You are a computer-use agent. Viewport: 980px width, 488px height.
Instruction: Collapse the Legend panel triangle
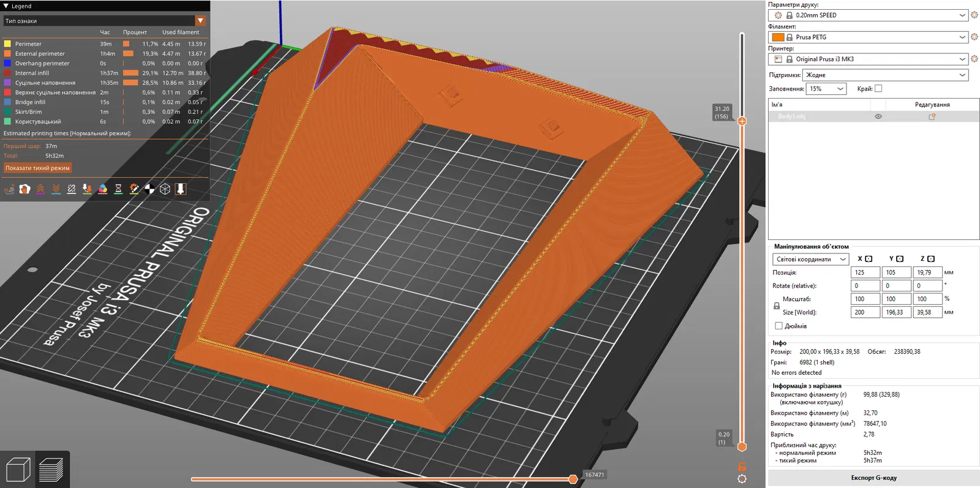(6, 6)
